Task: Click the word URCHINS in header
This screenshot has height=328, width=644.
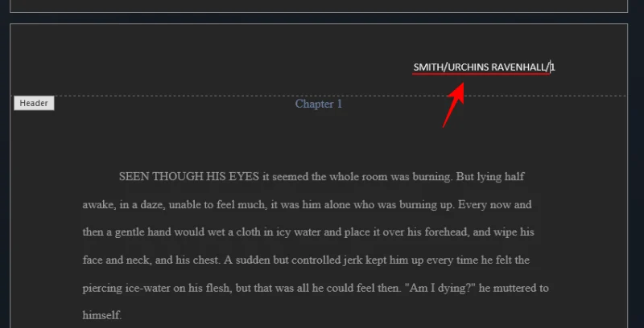Action: [x=469, y=68]
